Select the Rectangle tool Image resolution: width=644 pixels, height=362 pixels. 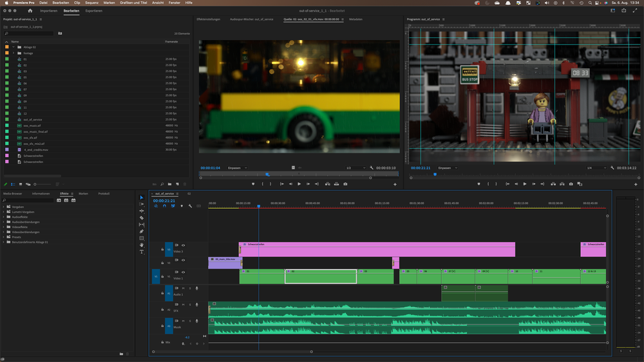tap(142, 238)
